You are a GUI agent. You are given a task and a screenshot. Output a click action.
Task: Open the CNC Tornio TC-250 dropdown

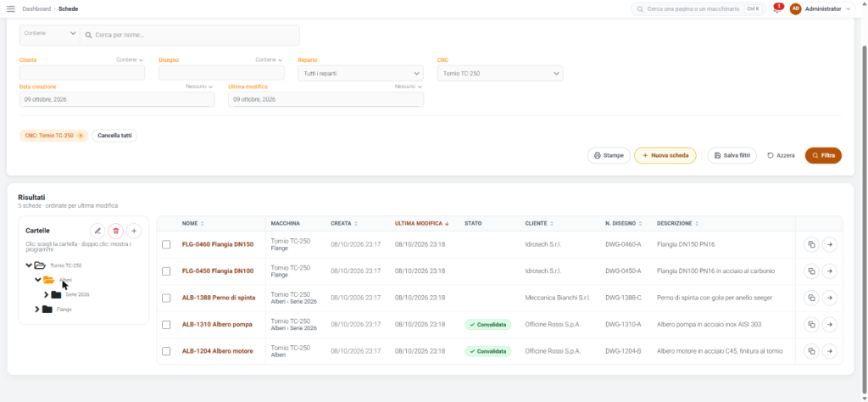coord(500,73)
